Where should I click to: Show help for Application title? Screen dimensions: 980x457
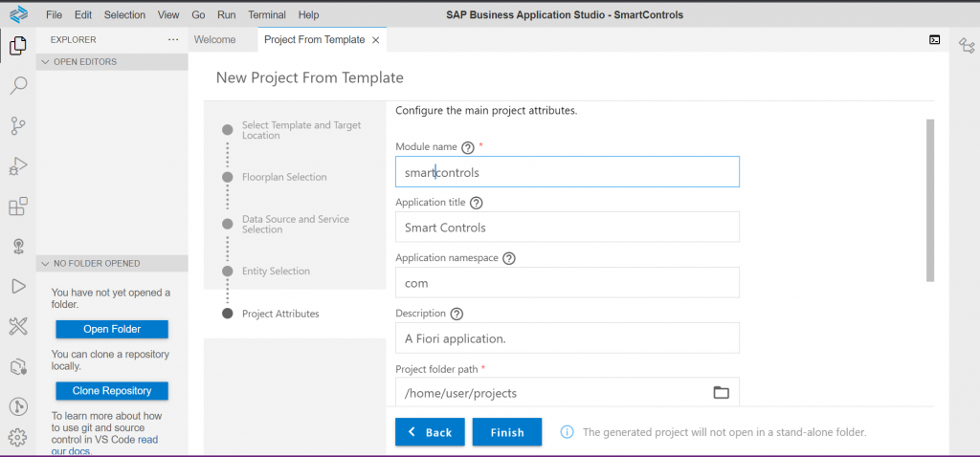(x=477, y=203)
